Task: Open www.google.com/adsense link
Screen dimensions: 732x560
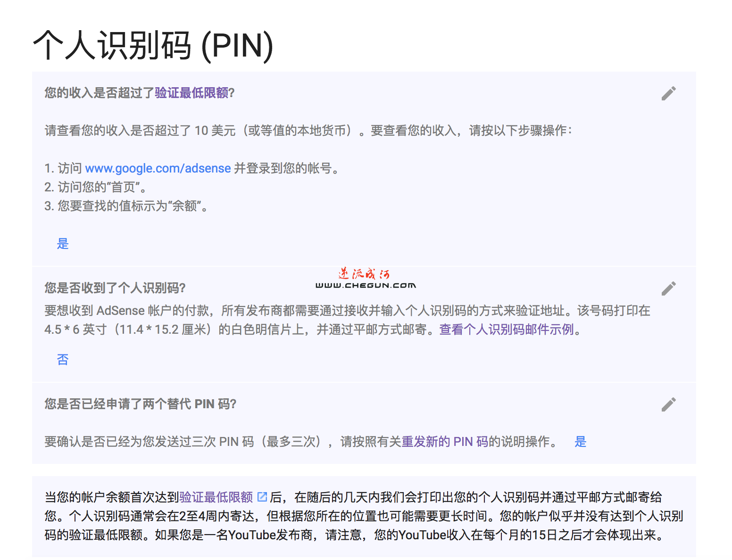Action: click(158, 168)
